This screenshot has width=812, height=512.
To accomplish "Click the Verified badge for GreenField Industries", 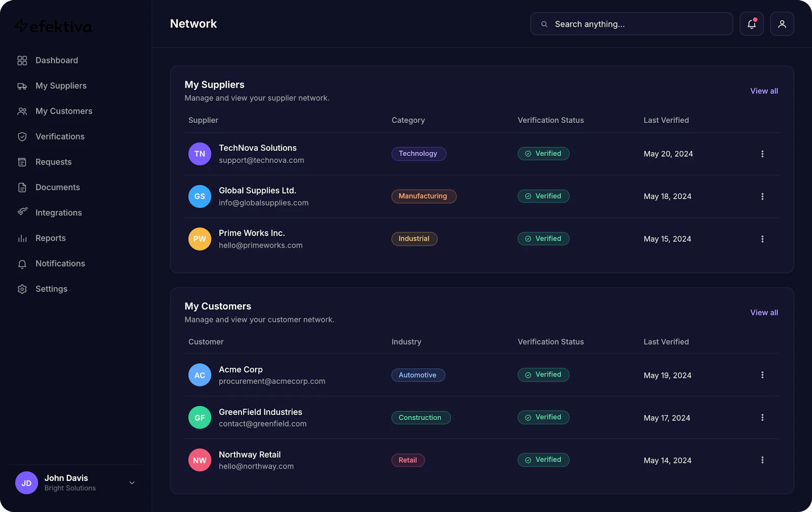I will (x=544, y=418).
